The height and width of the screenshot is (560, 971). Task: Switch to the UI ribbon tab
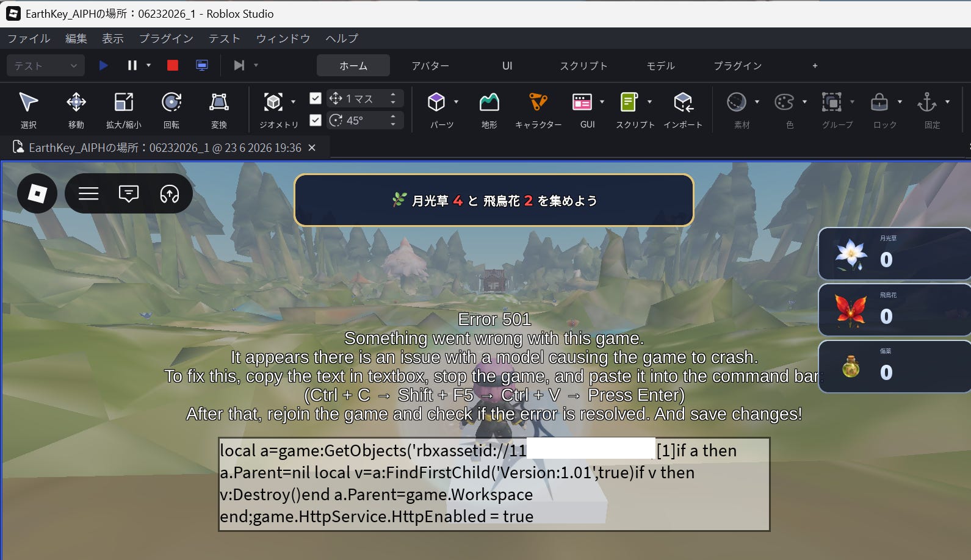pos(507,65)
